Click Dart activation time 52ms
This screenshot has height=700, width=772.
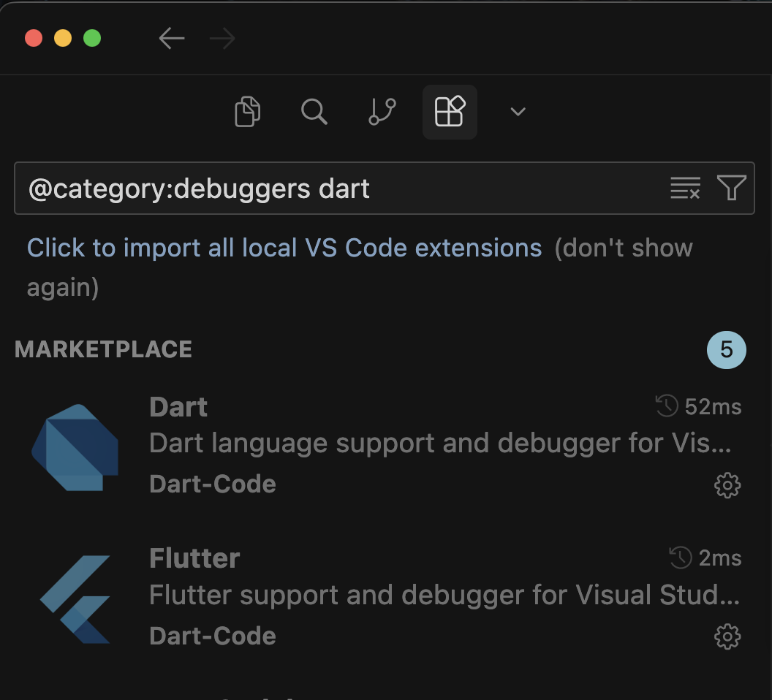click(x=699, y=406)
